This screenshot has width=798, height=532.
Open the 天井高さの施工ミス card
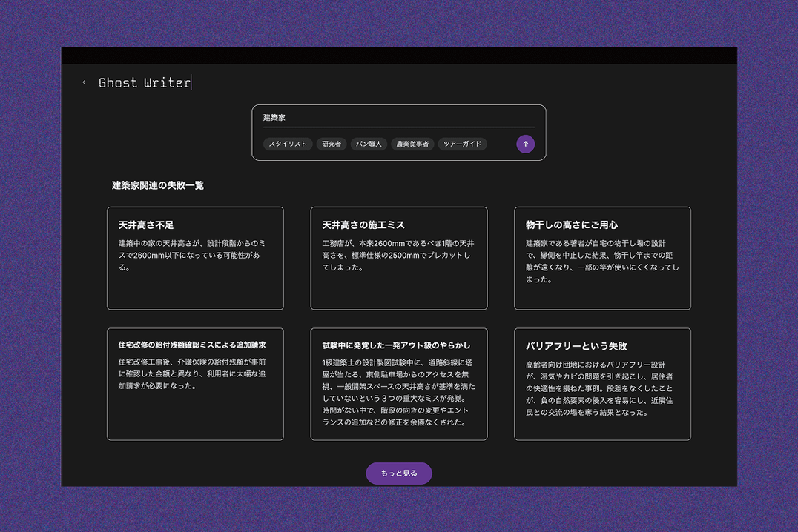(x=399, y=257)
